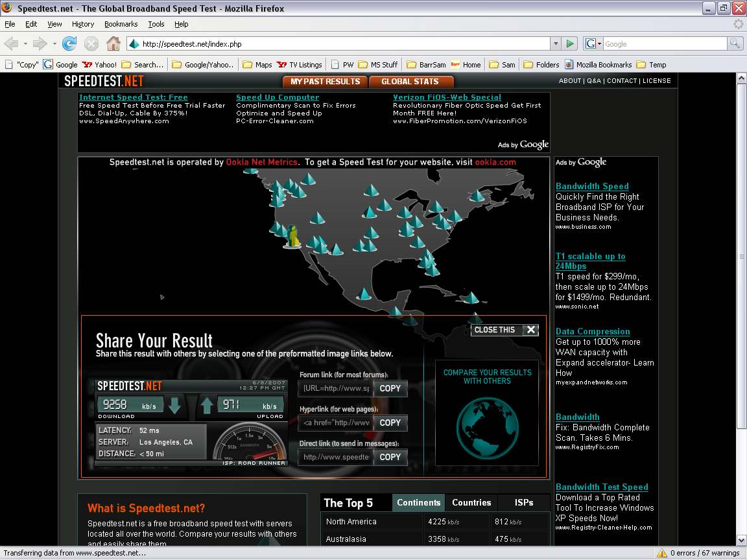Select the ISPs tab in Top 5
Screen dimensions: 747x560
[523, 502]
